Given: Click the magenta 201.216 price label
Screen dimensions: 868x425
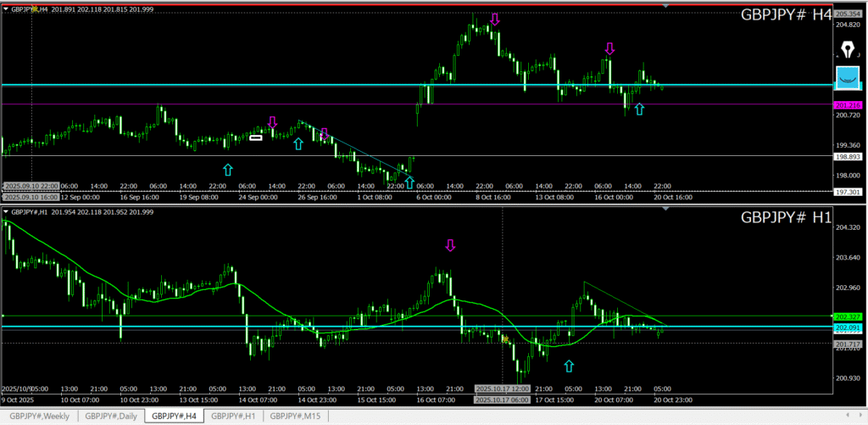Looking at the screenshot, I should pyautogui.click(x=848, y=104).
